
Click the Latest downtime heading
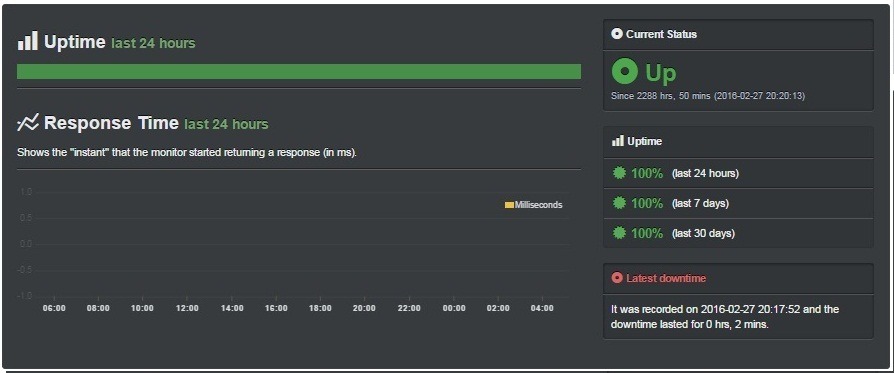(666, 278)
